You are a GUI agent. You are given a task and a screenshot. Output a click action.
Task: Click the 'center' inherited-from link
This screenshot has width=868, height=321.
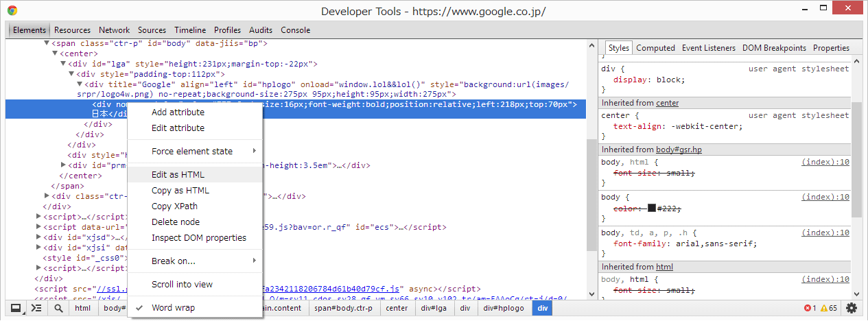tap(667, 103)
